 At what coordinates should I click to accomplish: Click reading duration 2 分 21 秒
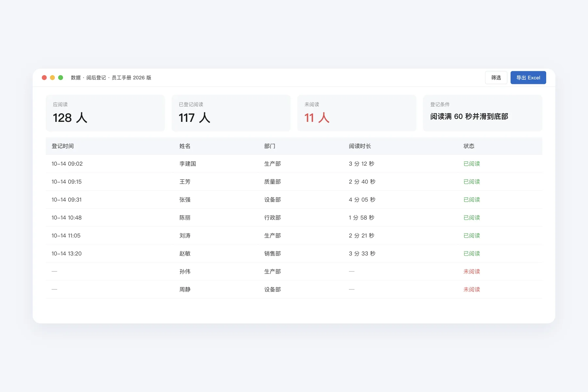click(362, 236)
